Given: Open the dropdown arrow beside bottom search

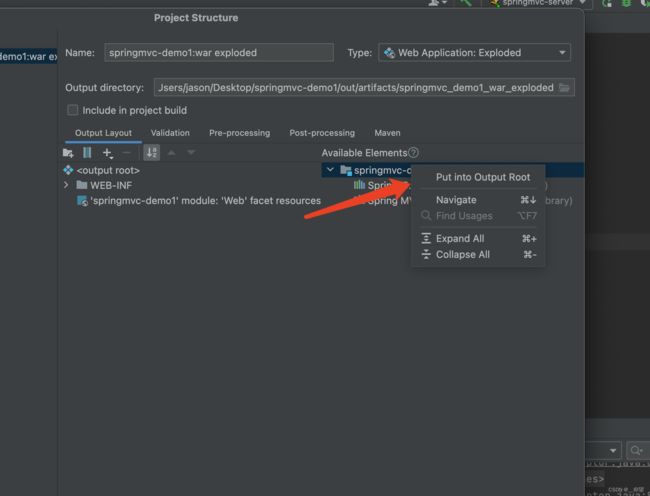Looking at the screenshot, I should point(613,450).
